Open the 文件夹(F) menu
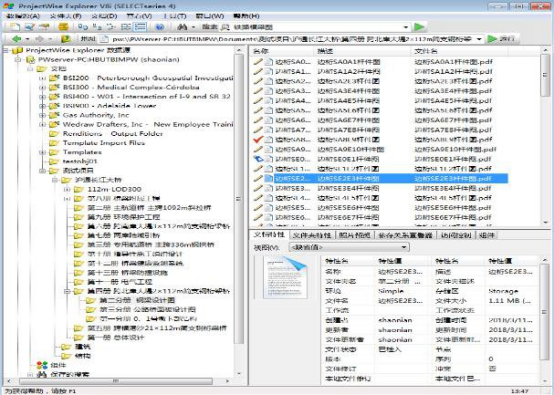 tap(65, 16)
